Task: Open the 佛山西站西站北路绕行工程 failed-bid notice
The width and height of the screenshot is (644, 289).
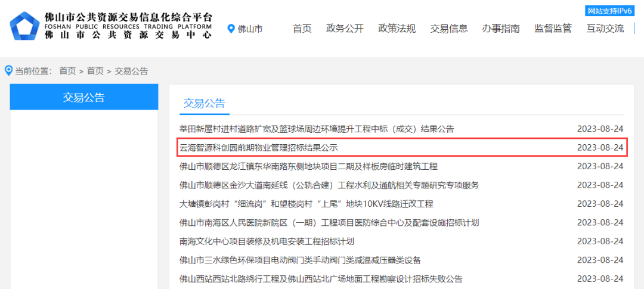Action: coord(321,279)
